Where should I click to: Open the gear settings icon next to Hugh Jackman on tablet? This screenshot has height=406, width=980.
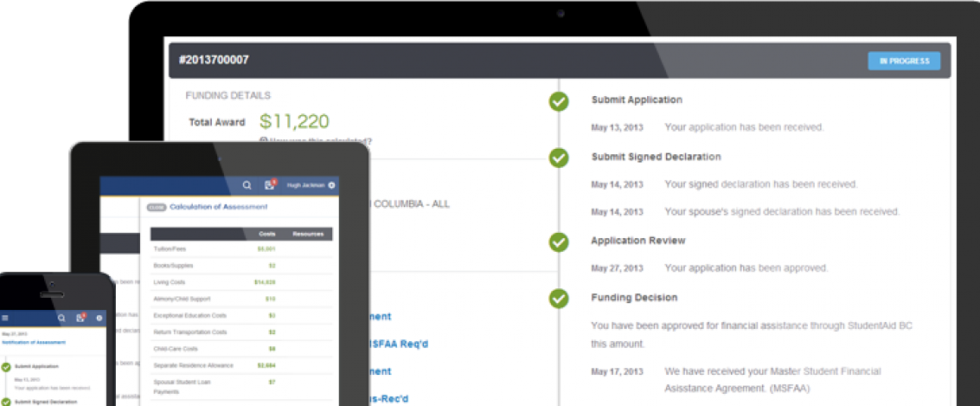331,185
